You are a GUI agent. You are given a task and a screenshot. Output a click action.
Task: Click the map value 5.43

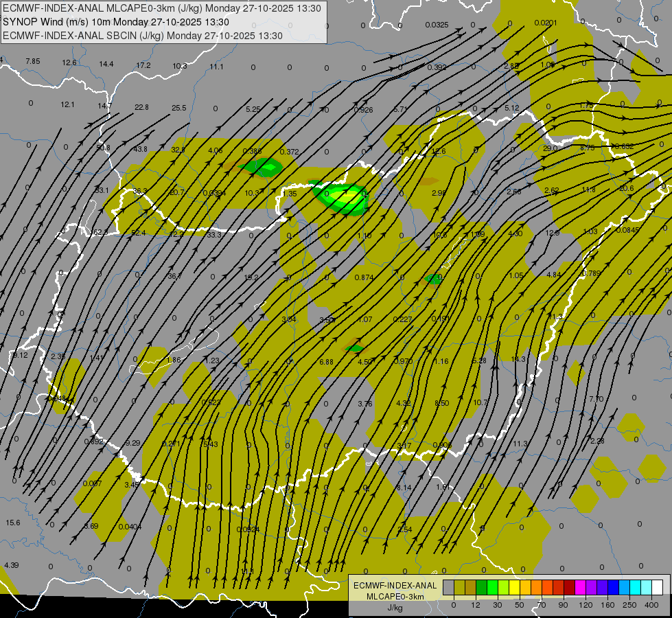tap(211, 444)
